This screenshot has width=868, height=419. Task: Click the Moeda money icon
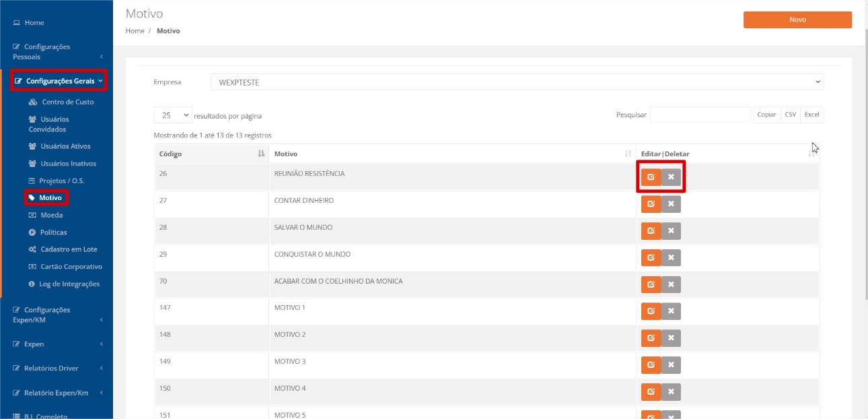[32, 216]
